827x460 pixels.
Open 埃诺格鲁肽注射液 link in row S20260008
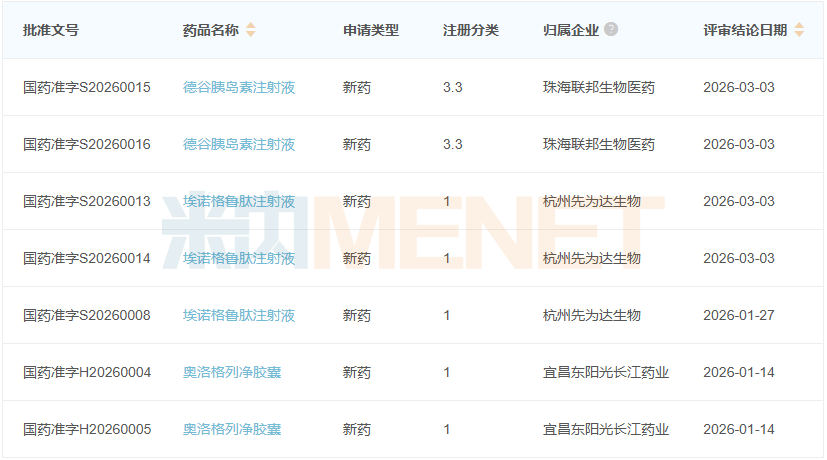coord(239,315)
